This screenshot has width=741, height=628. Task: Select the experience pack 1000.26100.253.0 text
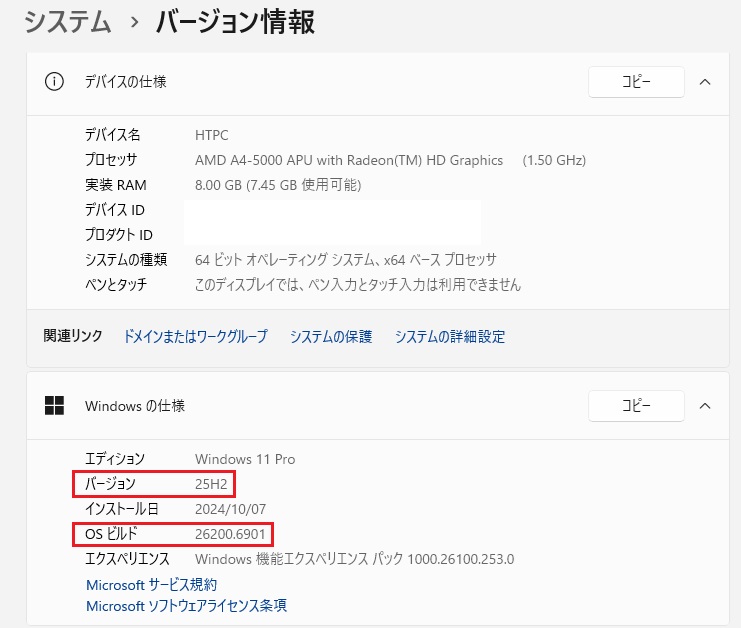354,559
